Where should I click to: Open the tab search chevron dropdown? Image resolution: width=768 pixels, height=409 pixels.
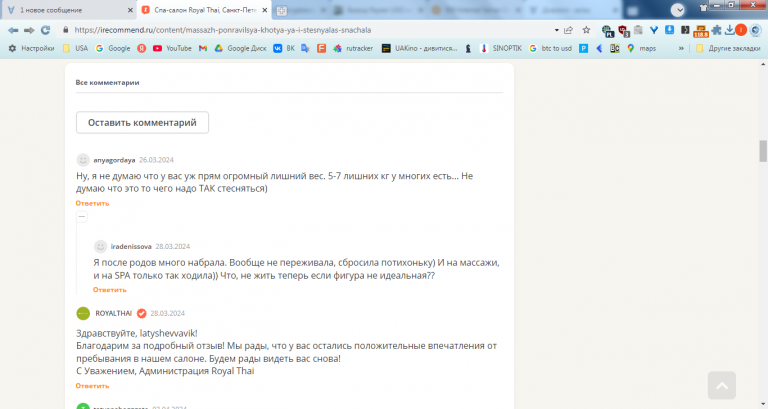pyautogui.click(x=678, y=10)
